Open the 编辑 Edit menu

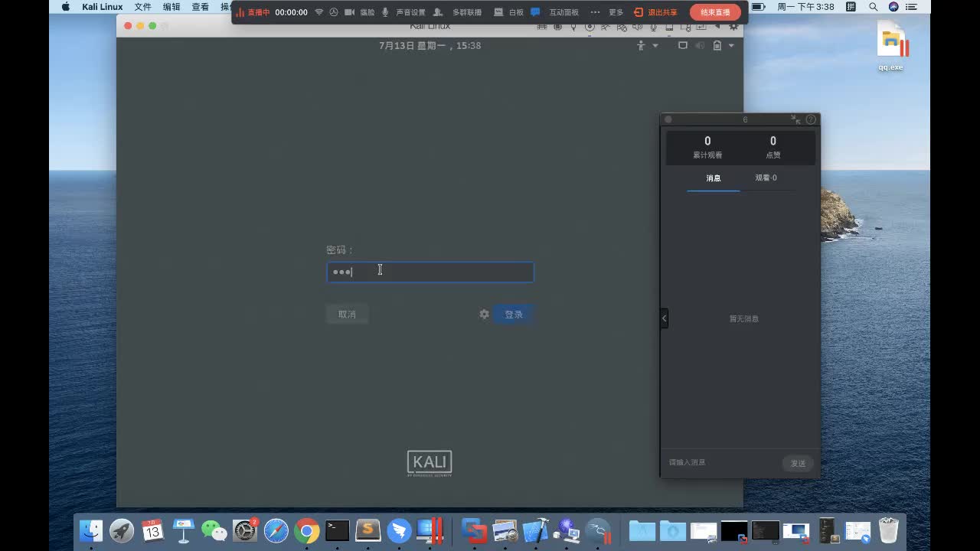(171, 7)
